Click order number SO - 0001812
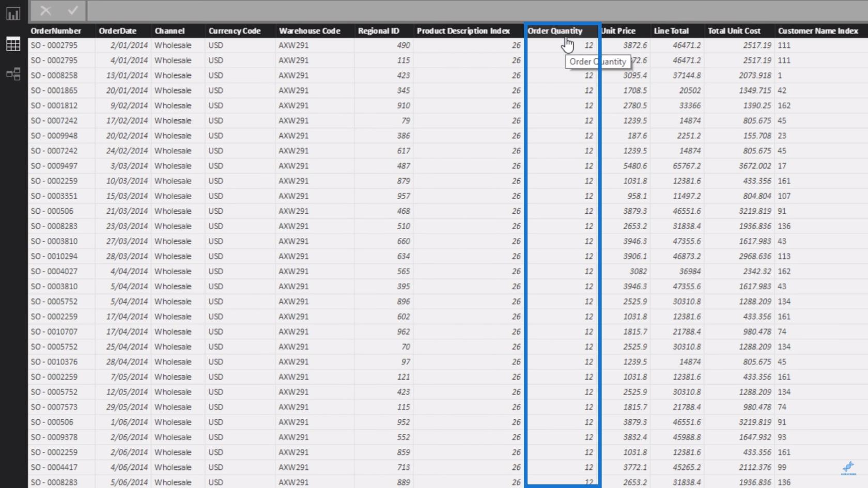The width and height of the screenshot is (868, 488). (54, 105)
